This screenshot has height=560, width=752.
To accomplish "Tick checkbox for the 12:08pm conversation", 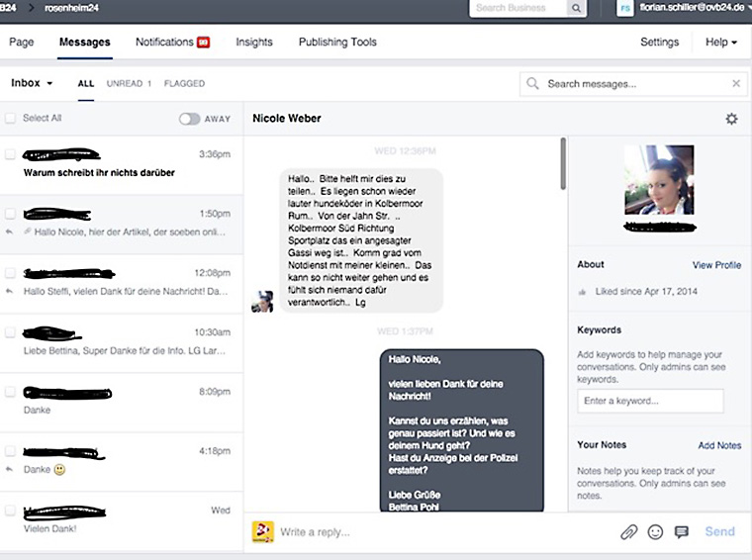I will tap(10, 273).
